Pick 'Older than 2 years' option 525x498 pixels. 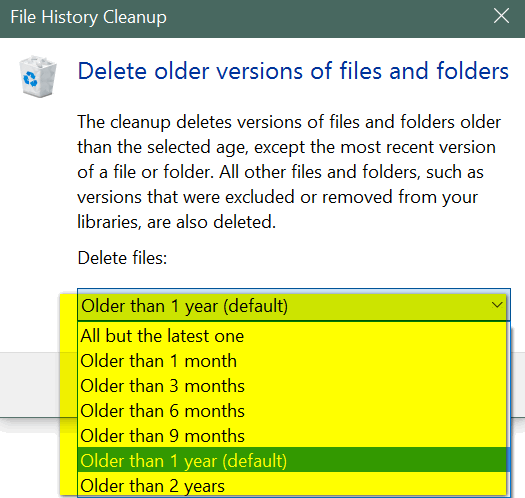293,485
